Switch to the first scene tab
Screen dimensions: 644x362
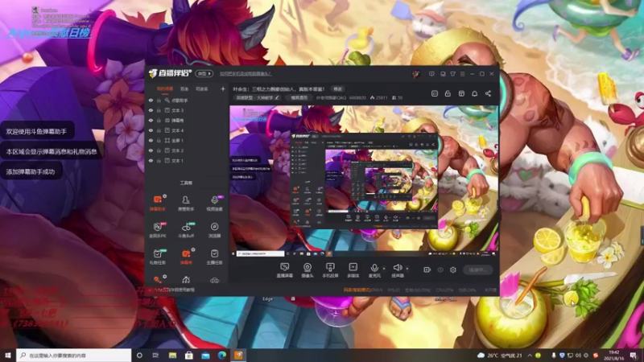pos(165,89)
